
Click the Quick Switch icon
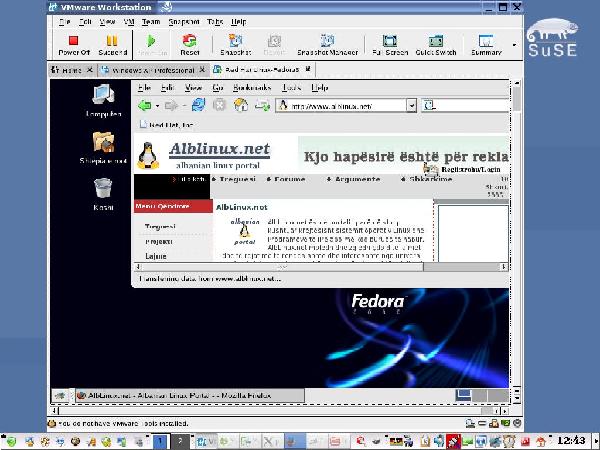click(436, 45)
